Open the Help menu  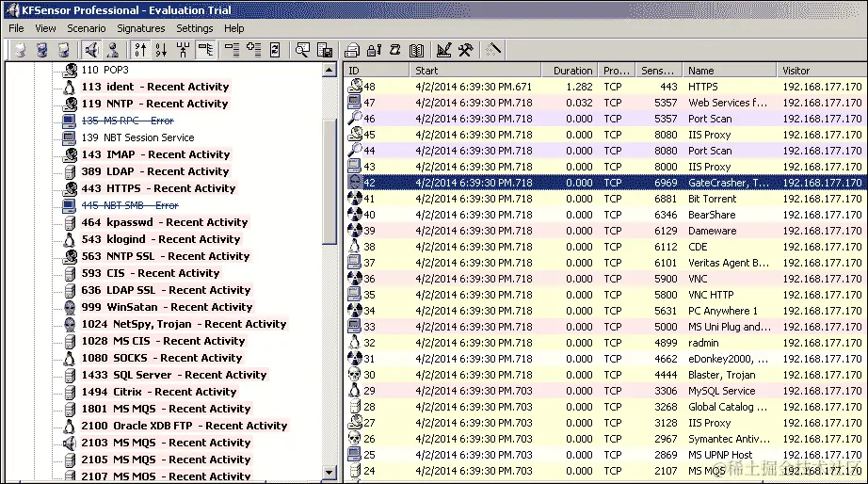point(234,28)
